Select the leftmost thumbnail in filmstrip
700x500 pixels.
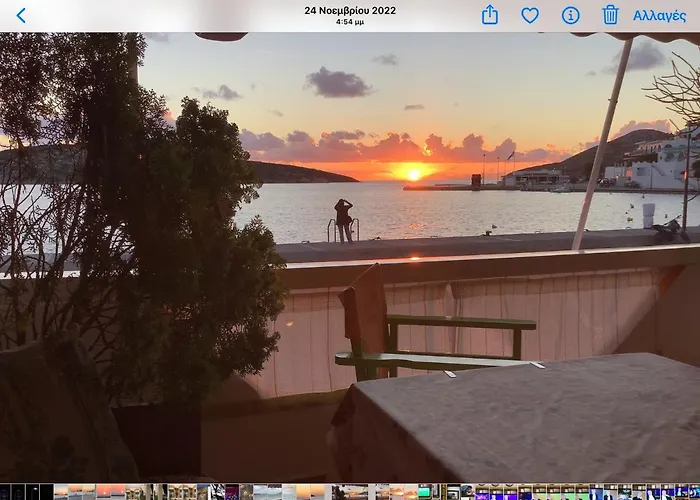point(6,492)
